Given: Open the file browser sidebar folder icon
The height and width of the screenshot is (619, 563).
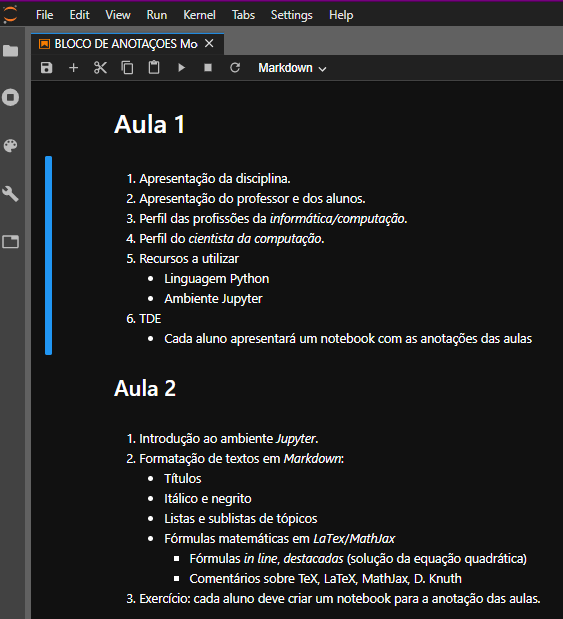Looking at the screenshot, I should click(11, 51).
